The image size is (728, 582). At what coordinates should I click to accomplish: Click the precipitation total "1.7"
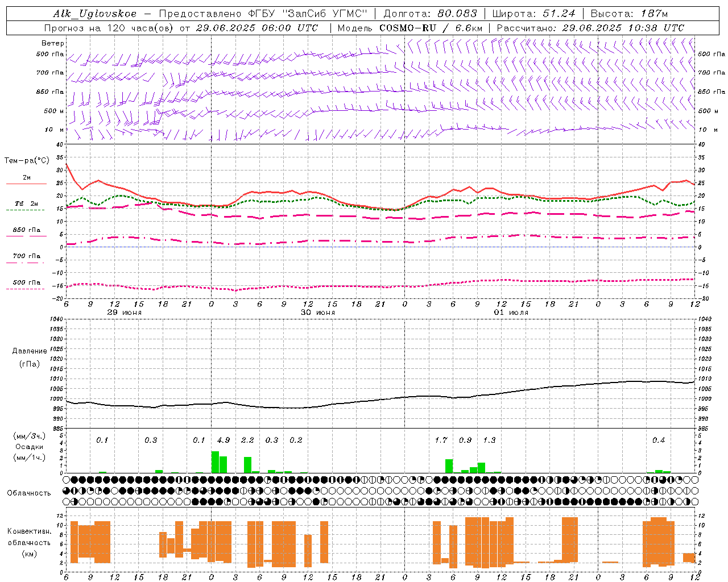441,440
